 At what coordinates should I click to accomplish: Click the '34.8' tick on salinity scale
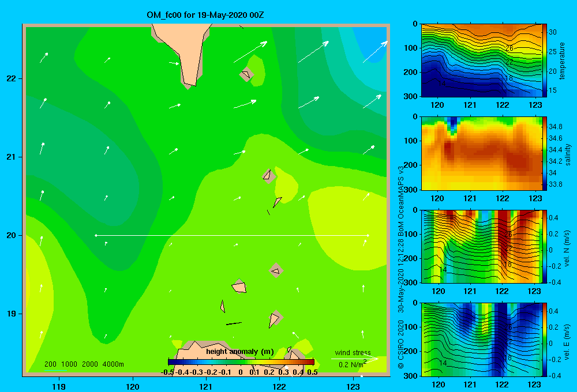555,126
